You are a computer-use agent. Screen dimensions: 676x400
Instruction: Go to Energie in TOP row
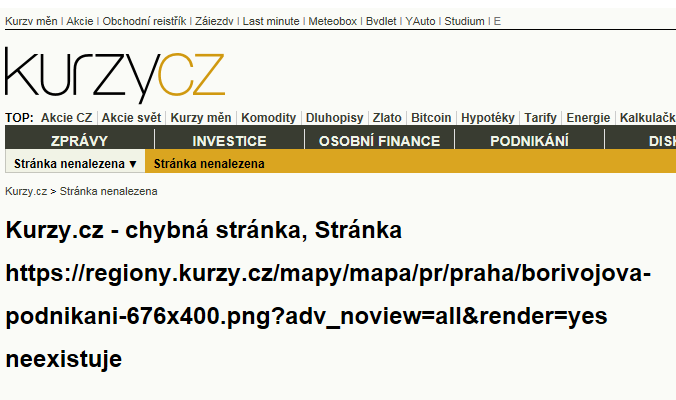[588, 118]
